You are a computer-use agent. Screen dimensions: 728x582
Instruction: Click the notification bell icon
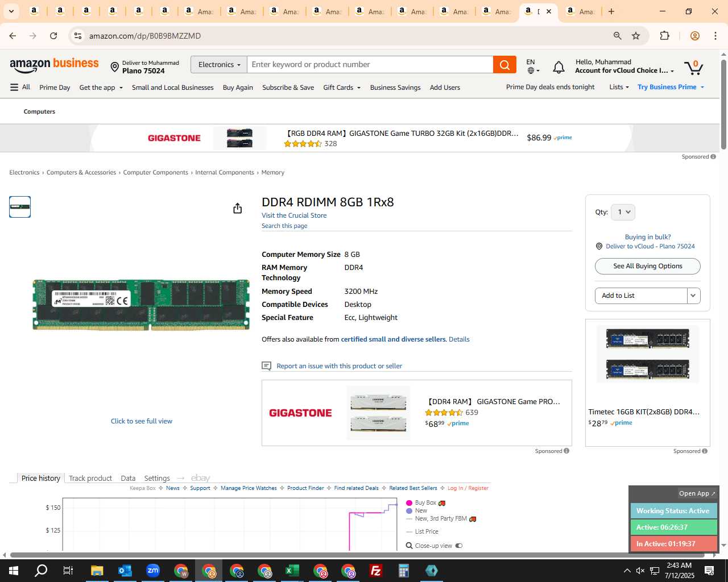[559, 68]
